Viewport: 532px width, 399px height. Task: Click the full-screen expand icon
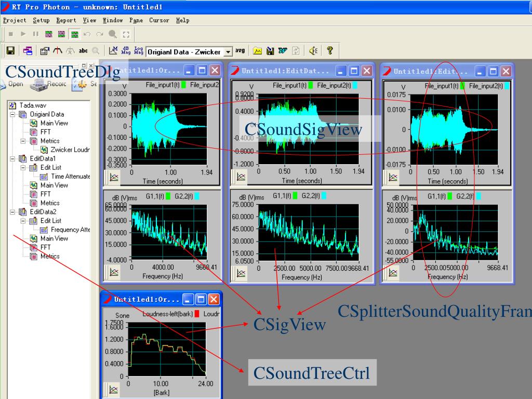(126, 34)
